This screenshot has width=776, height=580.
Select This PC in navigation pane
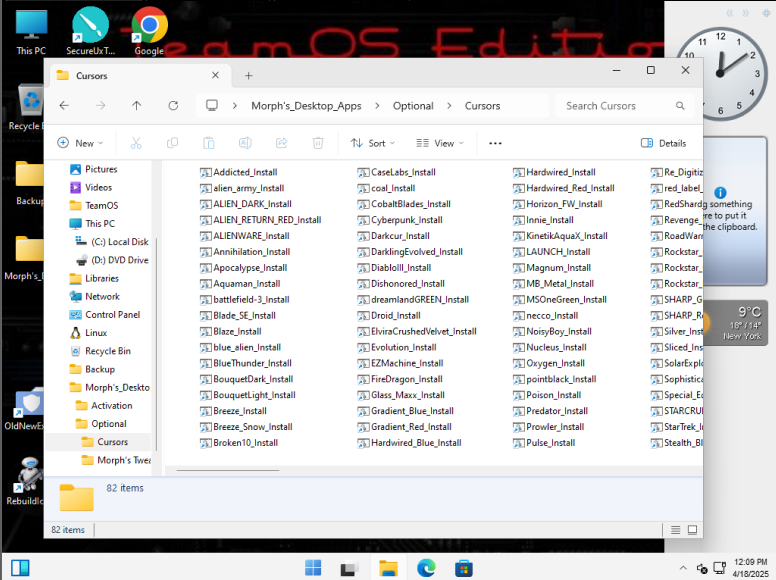[92, 224]
